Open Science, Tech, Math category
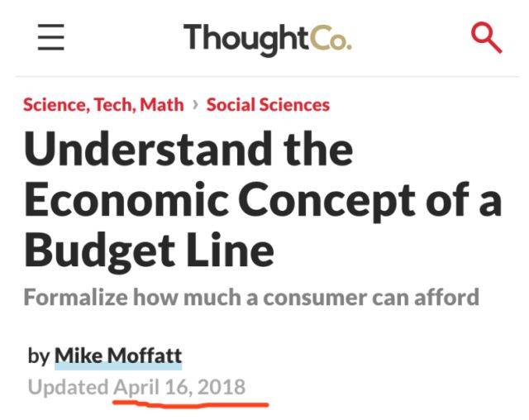The image size is (529, 420). (x=103, y=104)
